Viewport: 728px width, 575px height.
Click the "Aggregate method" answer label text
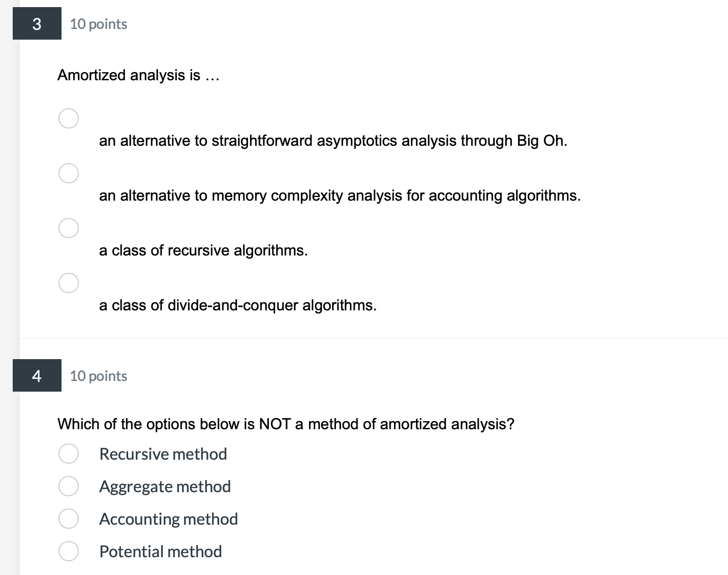[165, 486]
